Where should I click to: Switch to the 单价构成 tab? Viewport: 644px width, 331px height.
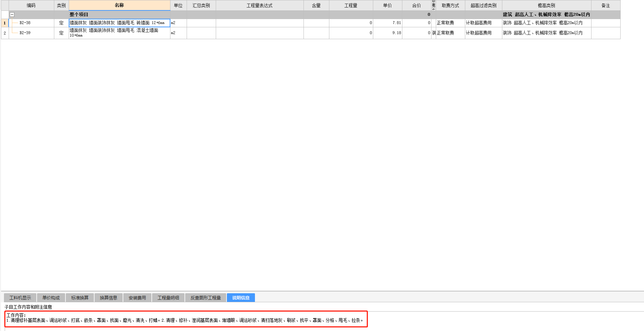click(51, 298)
